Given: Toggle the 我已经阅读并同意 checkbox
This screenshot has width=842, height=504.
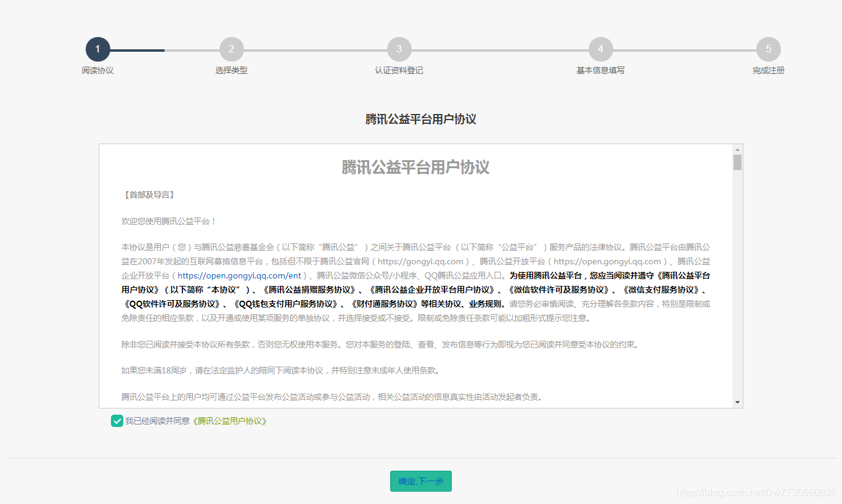Looking at the screenshot, I should tap(116, 421).
